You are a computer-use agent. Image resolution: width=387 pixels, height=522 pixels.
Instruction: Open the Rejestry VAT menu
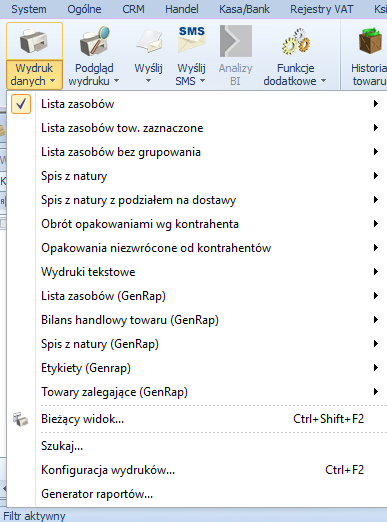tap(322, 9)
